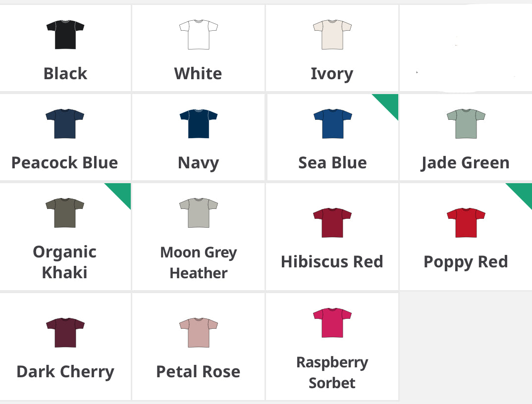Select the Jade Green shirt icon
Screen dimensions: 532x404
[466, 124]
